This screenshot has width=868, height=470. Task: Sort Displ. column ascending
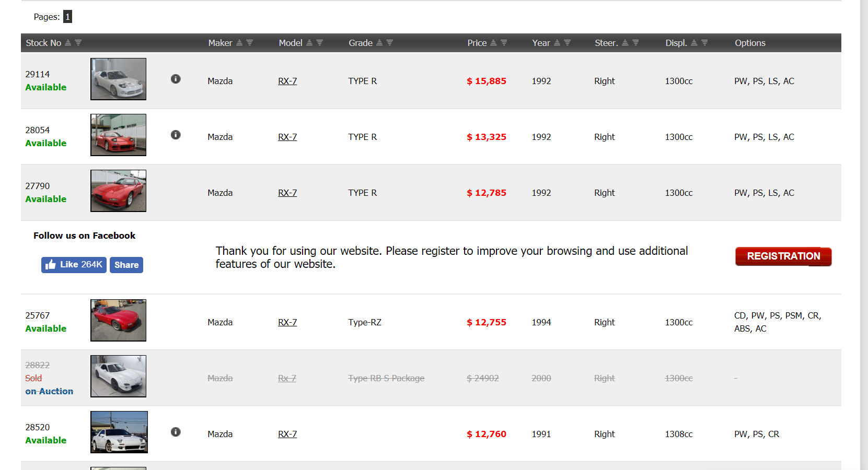[x=694, y=43]
